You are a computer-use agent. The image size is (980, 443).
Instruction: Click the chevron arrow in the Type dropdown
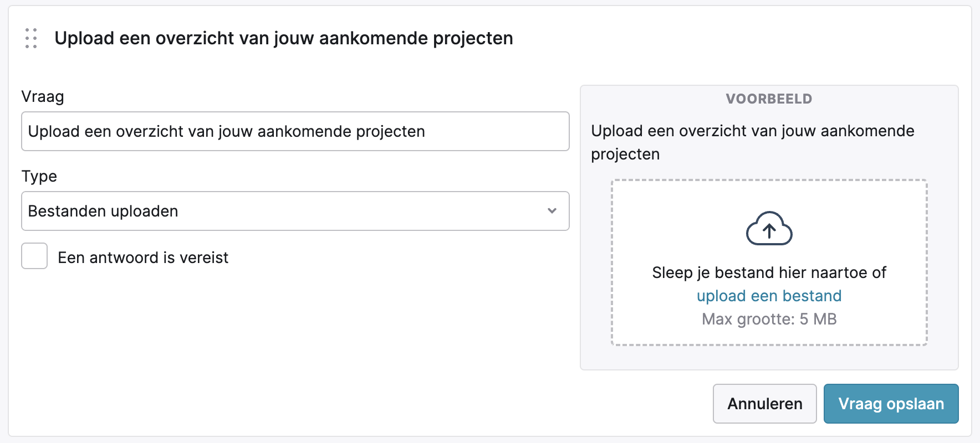tap(552, 211)
